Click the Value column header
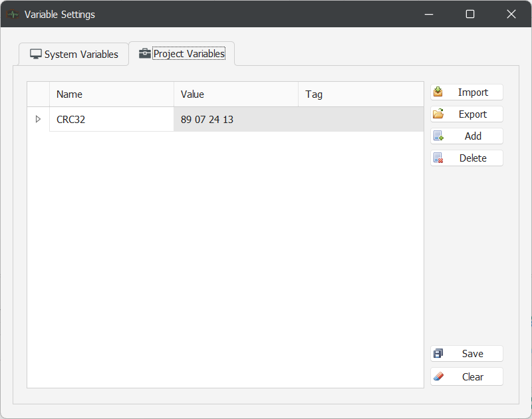Viewport: 532px width, 419px height. click(235, 94)
